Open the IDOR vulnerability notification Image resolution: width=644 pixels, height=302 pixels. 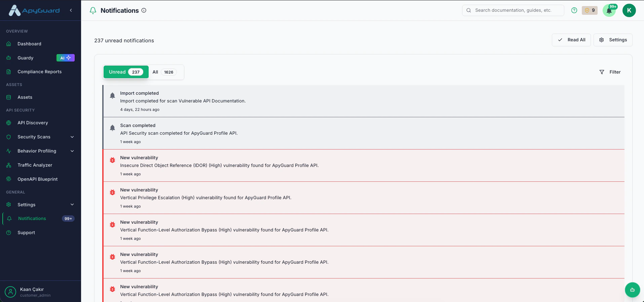364,166
